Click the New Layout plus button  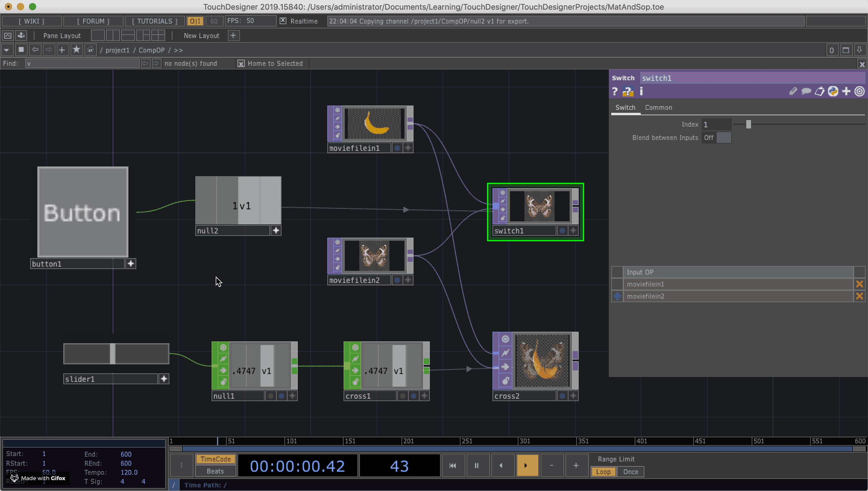(233, 35)
